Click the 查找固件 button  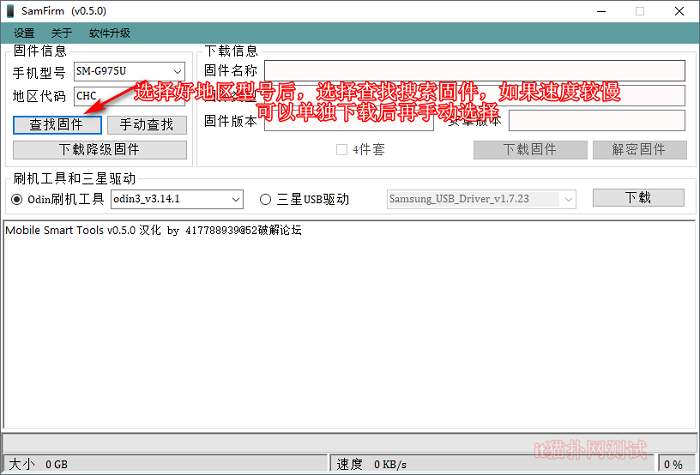[x=57, y=125]
